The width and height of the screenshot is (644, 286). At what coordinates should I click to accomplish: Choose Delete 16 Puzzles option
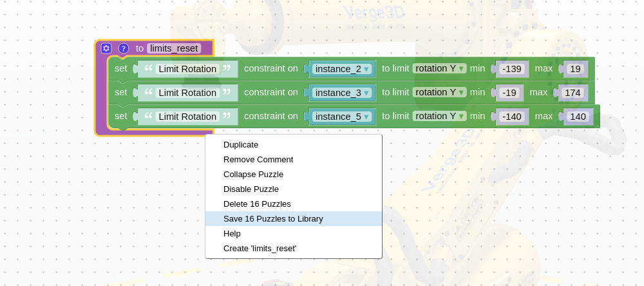click(257, 204)
